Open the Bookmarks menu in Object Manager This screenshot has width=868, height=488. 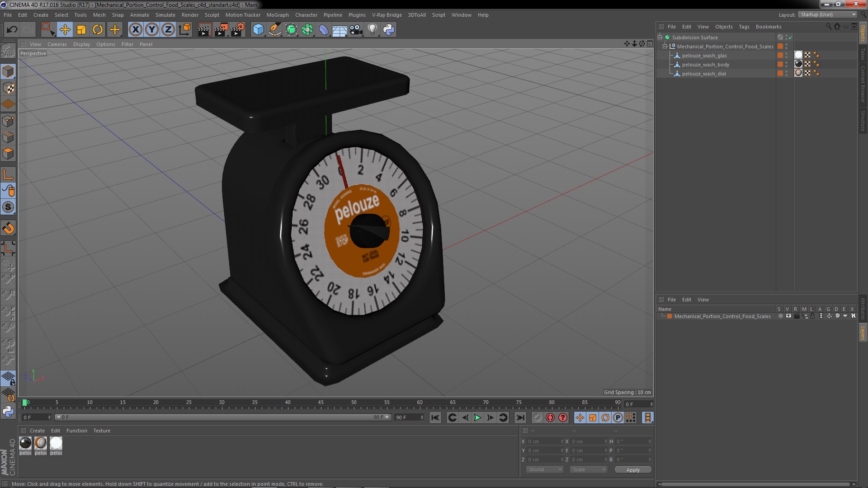click(769, 27)
